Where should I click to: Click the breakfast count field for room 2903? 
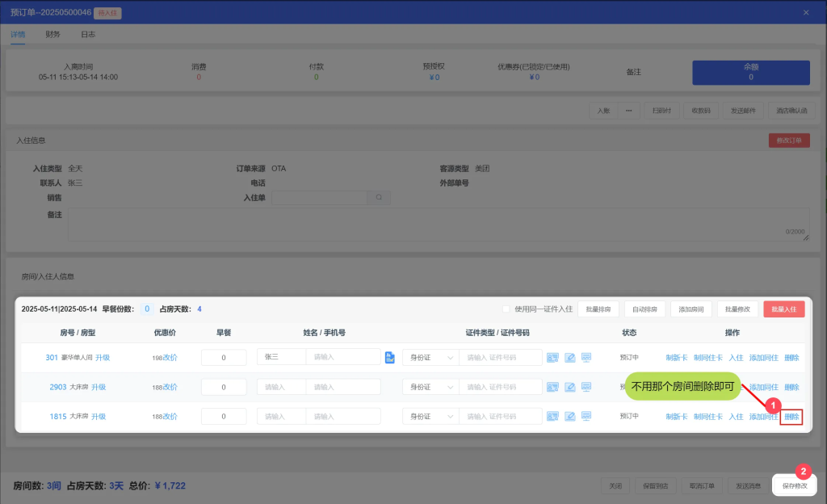tap(224, 387)
